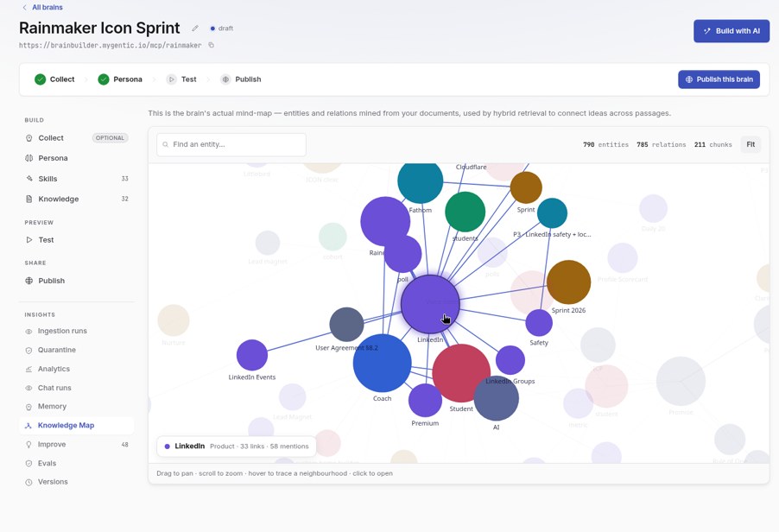779x532 pixels.
Task: Open the Fathom node
Action: coord(421,181)
